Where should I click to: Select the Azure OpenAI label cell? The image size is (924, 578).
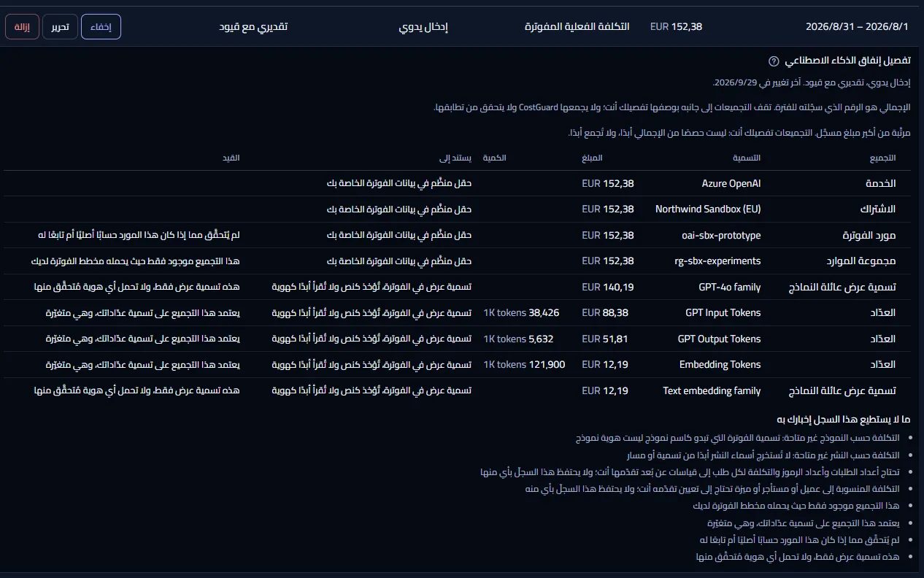click(731, 183)
